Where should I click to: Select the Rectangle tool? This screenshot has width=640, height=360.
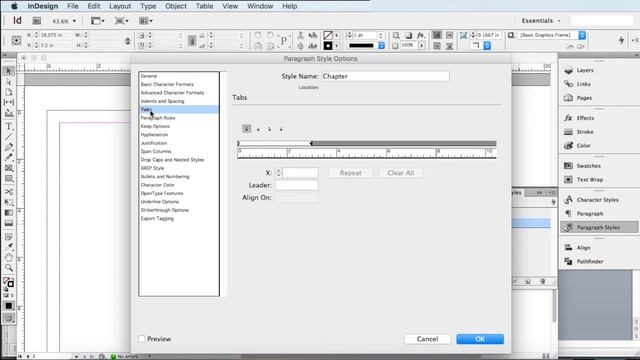[9, 178]
